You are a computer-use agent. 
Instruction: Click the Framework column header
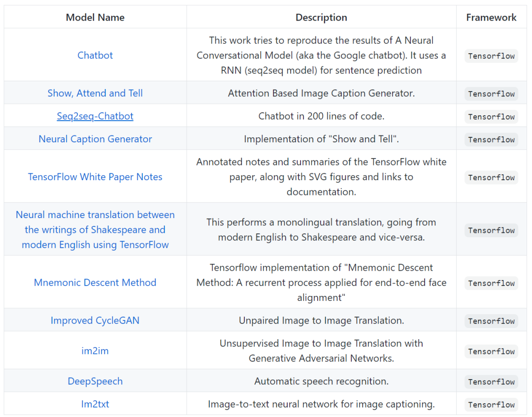click(x=491, y=18)
